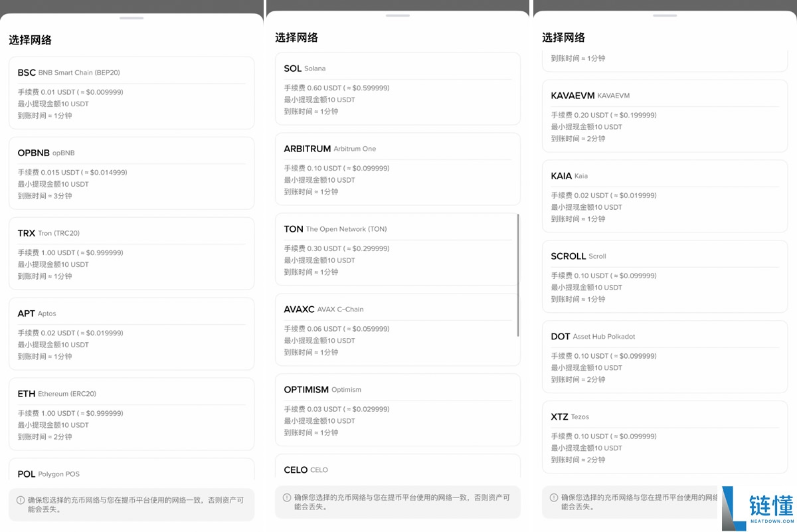Select the XTZ Tezos network
Viewport: 797px width, 532px height.
(663, 438)
